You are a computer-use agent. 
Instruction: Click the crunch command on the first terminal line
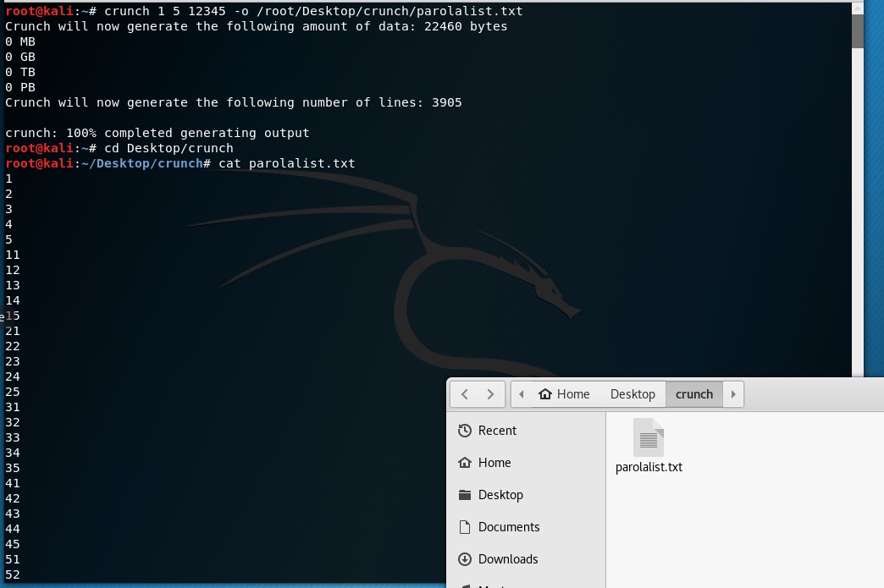tap(313, 11)
